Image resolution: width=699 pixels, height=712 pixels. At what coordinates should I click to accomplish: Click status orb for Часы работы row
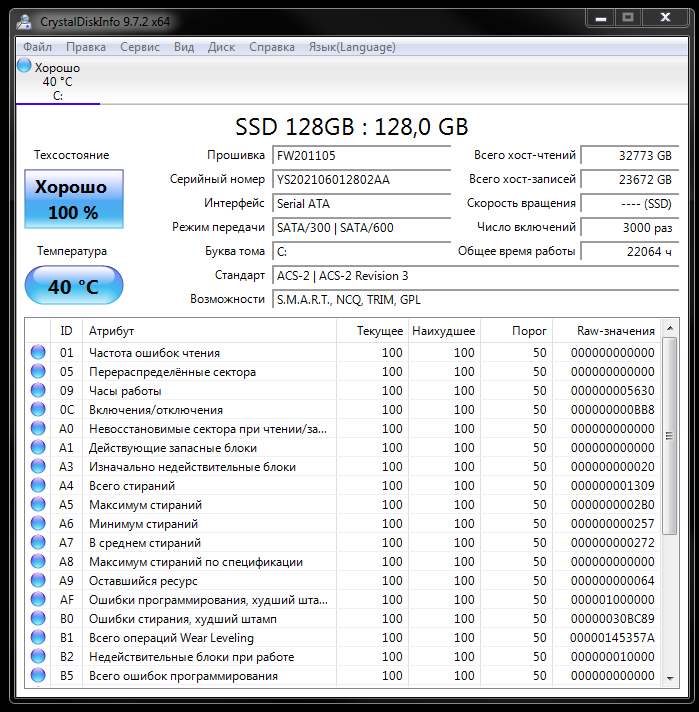pyautogui.click(x=38, y=390)
